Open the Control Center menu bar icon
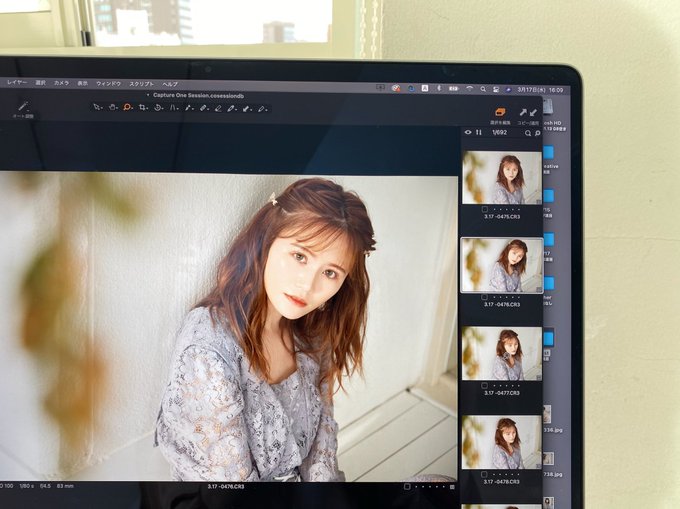Screen dimensions: 680x509 pos(496,89)
